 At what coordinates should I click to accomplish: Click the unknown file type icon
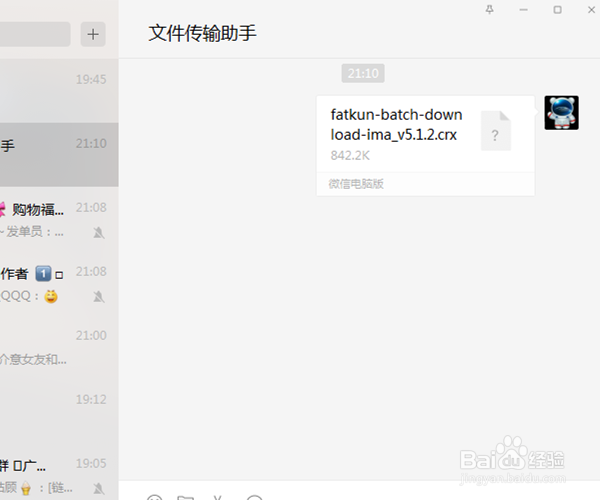(496, 130)
